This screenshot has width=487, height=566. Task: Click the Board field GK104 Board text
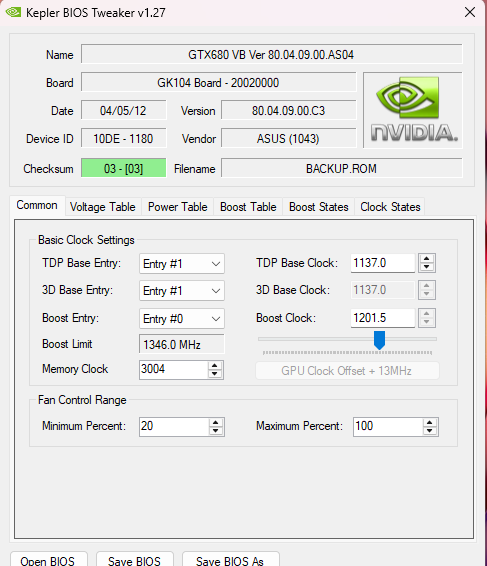click(218, 83)
